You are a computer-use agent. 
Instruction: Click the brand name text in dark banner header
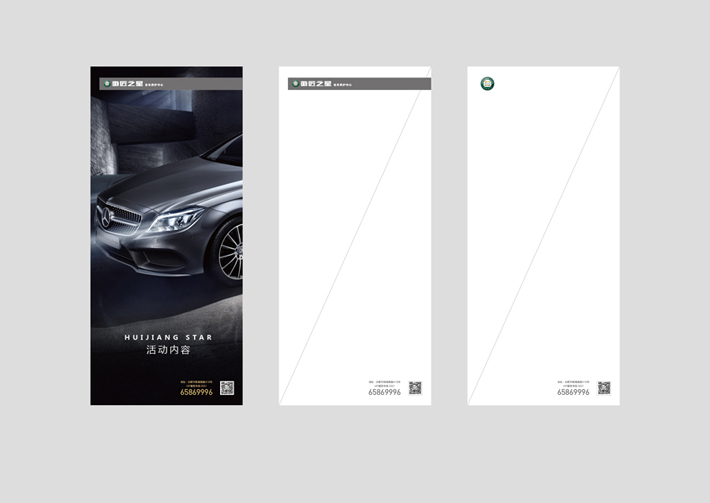point(126,84)
